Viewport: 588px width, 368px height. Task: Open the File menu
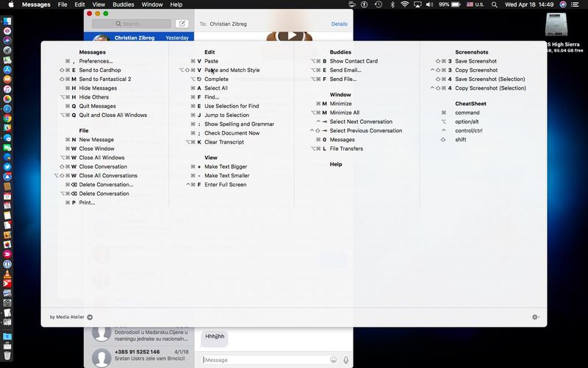62,4
